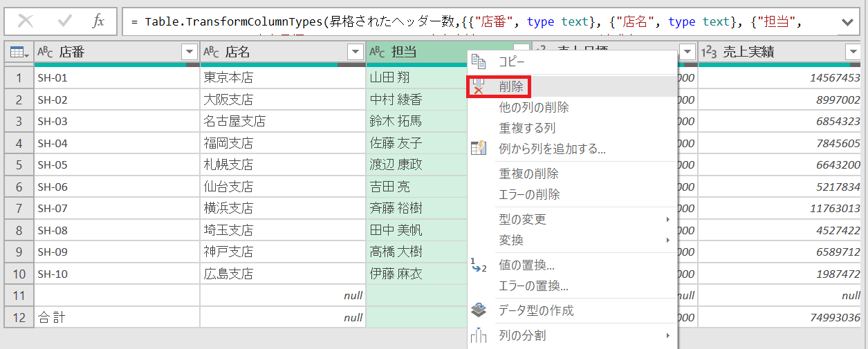Click the confirm checkmark in formula bar

pyautogui.click(x=65, y=21)
